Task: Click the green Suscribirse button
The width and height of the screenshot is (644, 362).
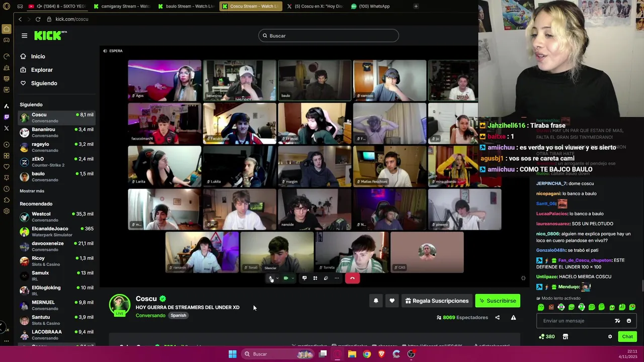Action: (498, 301)
